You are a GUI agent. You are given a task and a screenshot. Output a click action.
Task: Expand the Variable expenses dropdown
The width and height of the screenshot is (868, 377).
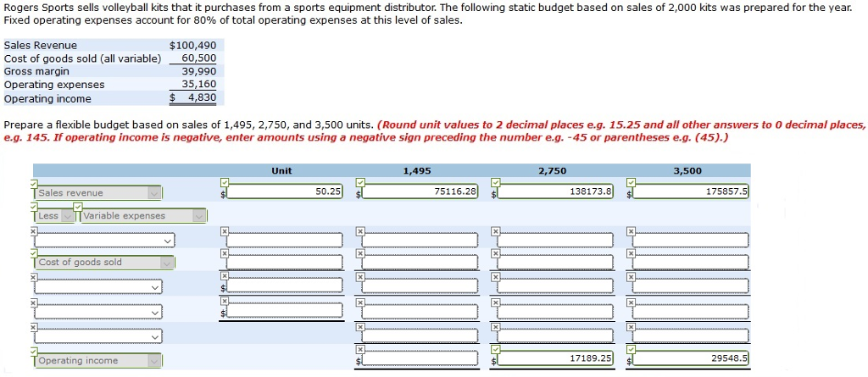pos(142,216)
